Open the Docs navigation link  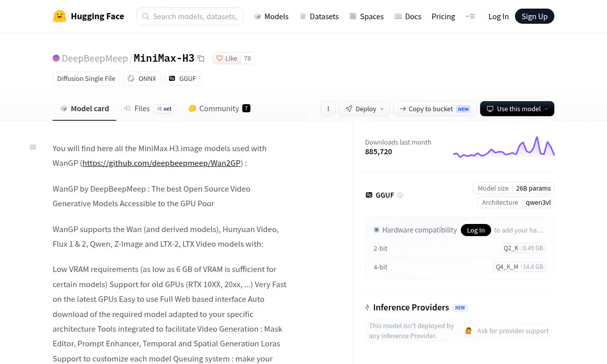tap(408, 16)
